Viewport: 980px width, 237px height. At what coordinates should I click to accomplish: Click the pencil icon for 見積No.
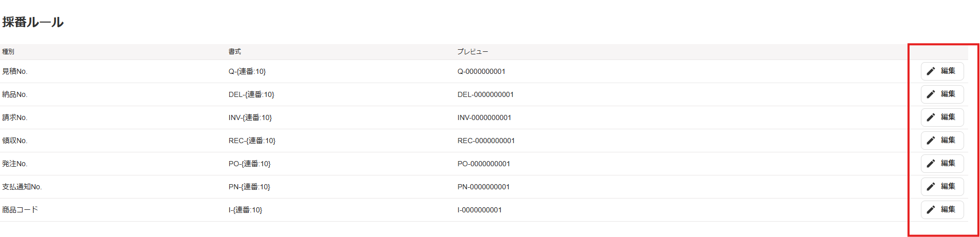pos(931,71)
